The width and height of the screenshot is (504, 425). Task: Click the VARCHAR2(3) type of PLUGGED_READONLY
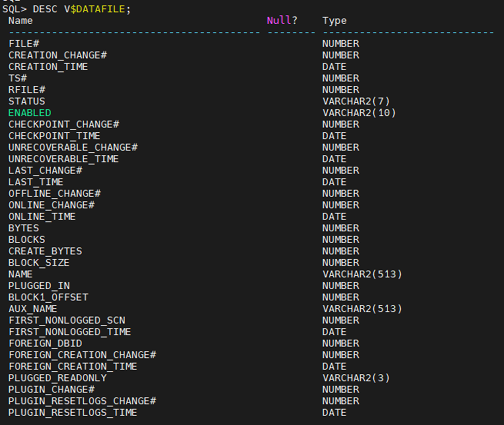pyautogui.click(x=356, y=379)
